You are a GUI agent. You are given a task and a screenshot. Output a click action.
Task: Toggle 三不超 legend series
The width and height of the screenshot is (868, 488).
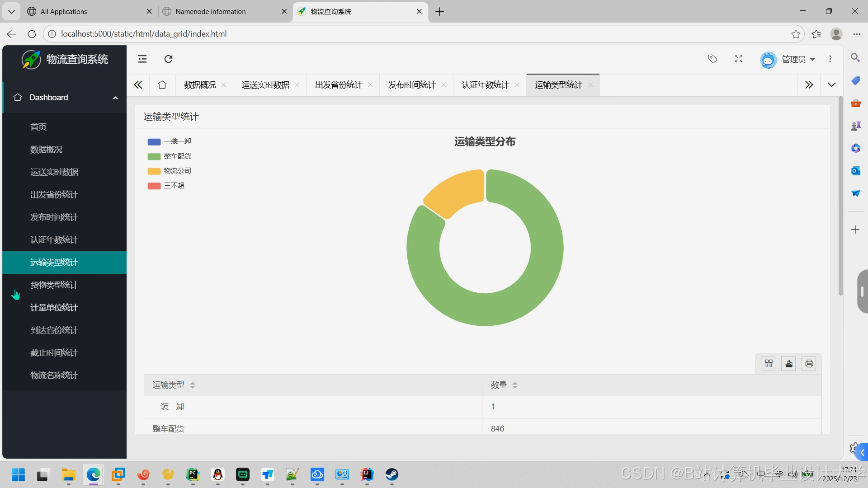pos(174,186)
